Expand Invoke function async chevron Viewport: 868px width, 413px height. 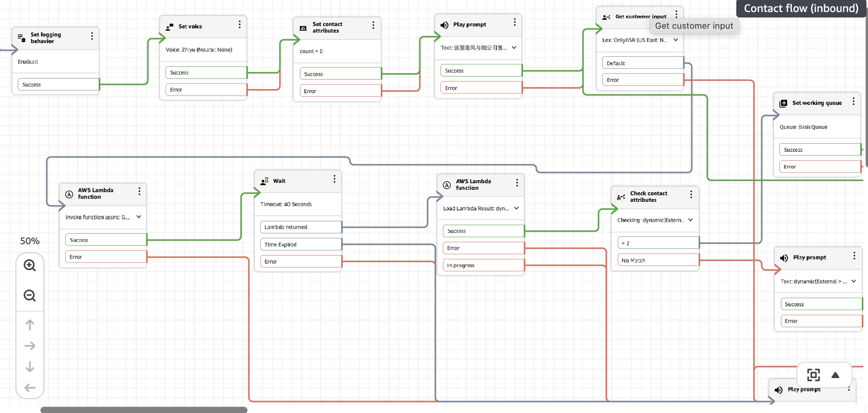click(x=139, y=217)
